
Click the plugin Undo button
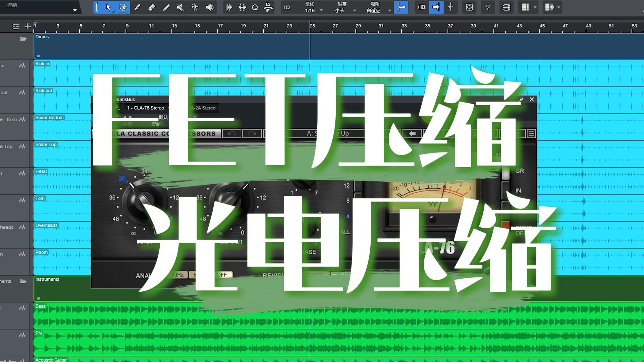(231, 134)
